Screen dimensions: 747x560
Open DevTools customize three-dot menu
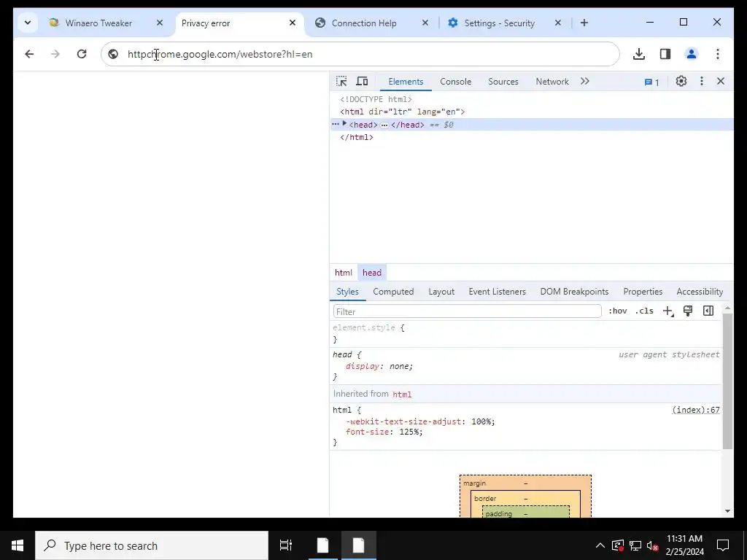pyautogui.click(x=701, y=82)
